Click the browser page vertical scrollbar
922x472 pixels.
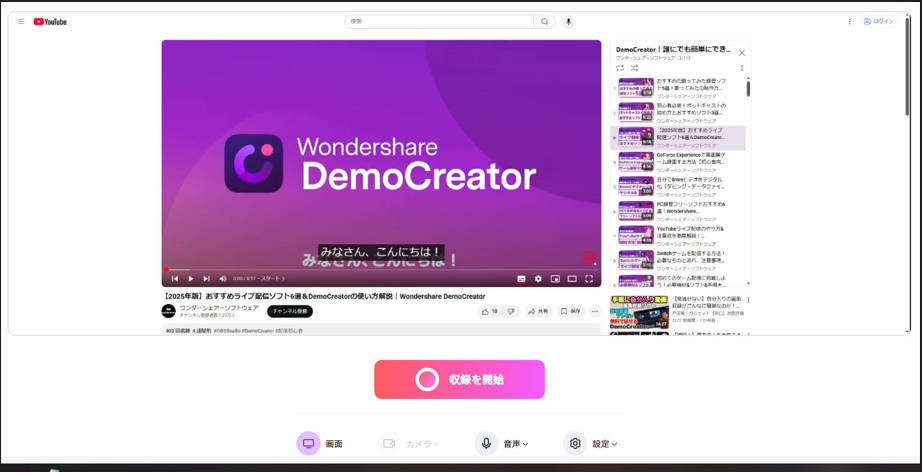908,65
